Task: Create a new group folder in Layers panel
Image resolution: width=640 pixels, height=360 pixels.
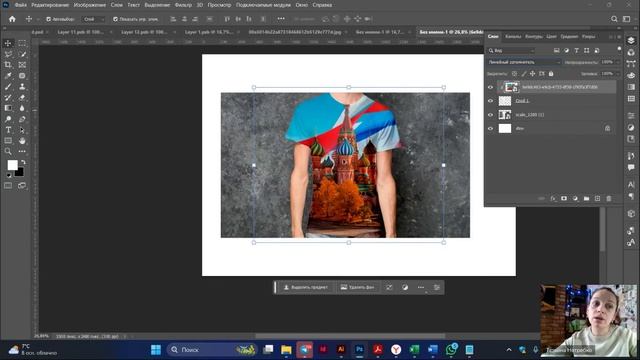Action: [586, 198]
